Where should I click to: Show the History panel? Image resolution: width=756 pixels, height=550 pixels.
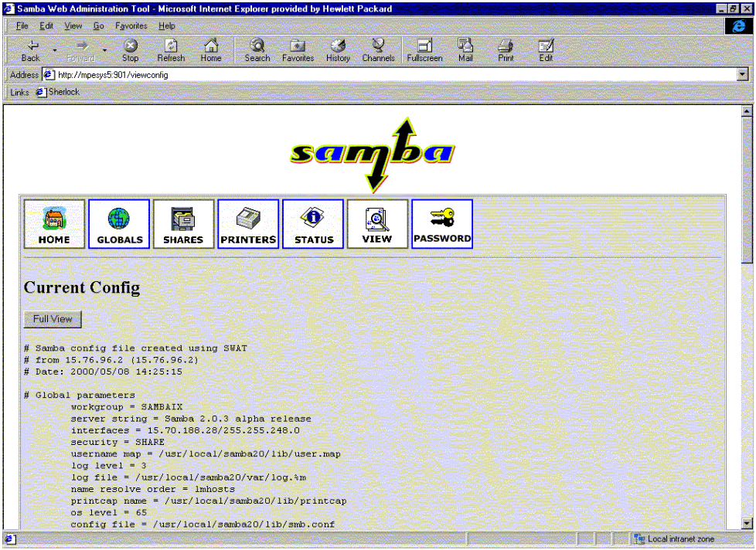click(x=338, y=50)
